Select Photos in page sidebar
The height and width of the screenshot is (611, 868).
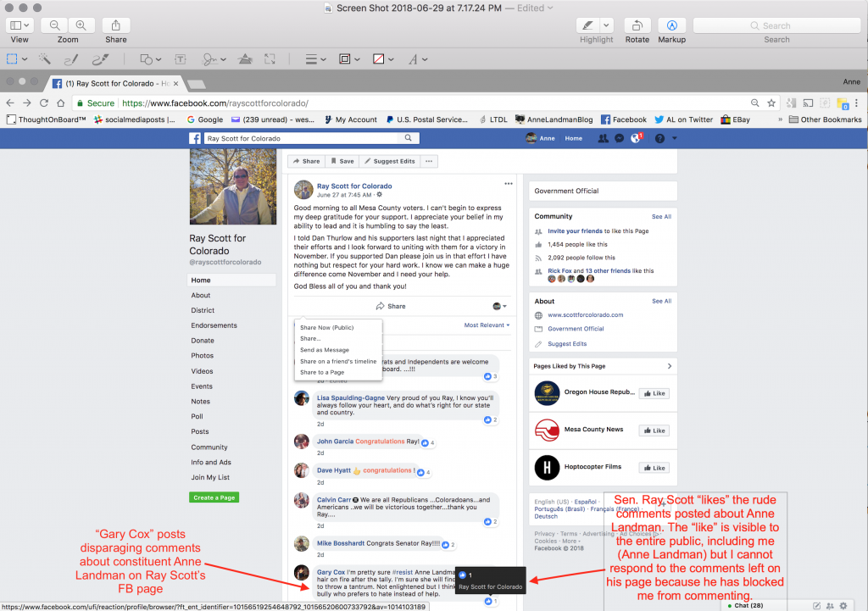[x=202, y=356]
